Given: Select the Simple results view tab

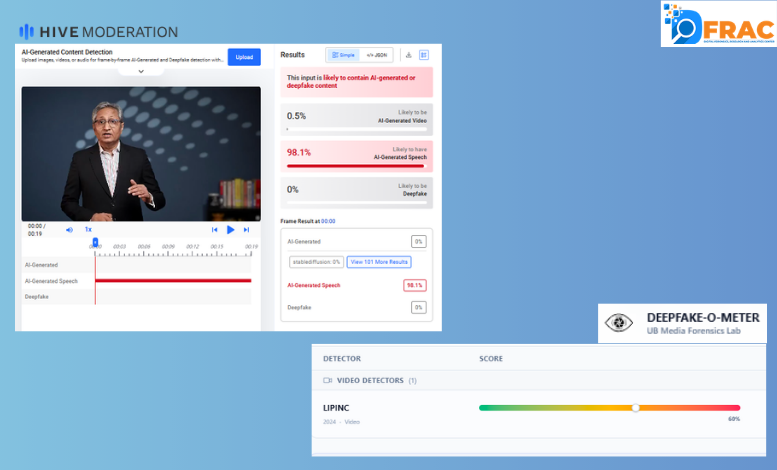Looking at the screenshot, I should pyautogui.click(x=343, y=55).
